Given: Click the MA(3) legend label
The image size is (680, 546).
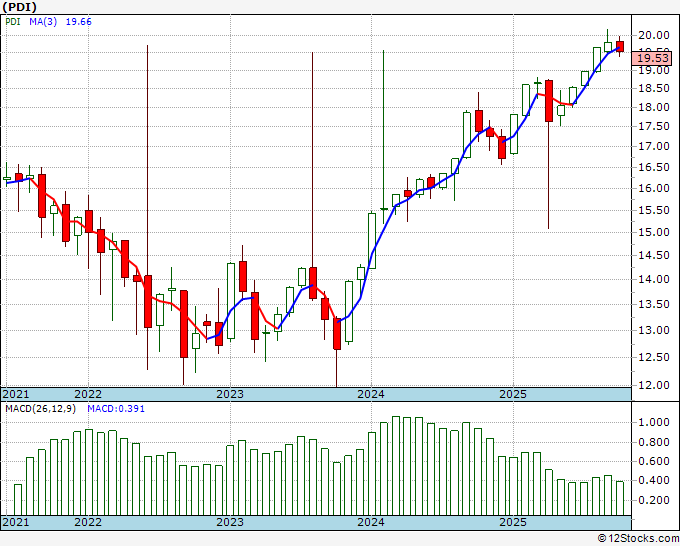Looking at the screenshot, I should (x=43, y=21).
